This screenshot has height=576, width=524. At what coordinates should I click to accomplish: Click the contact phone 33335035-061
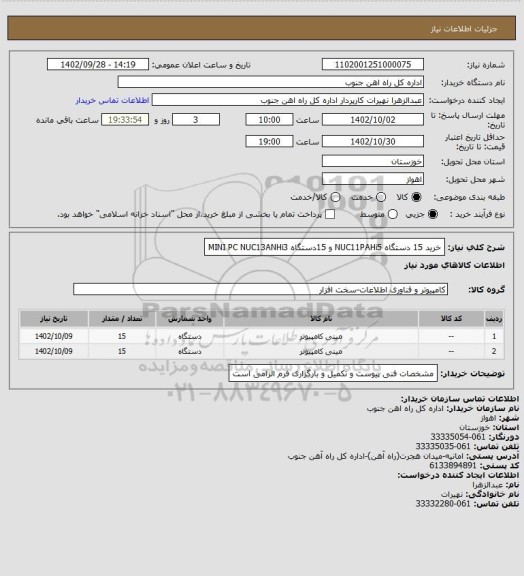(443, 446)
